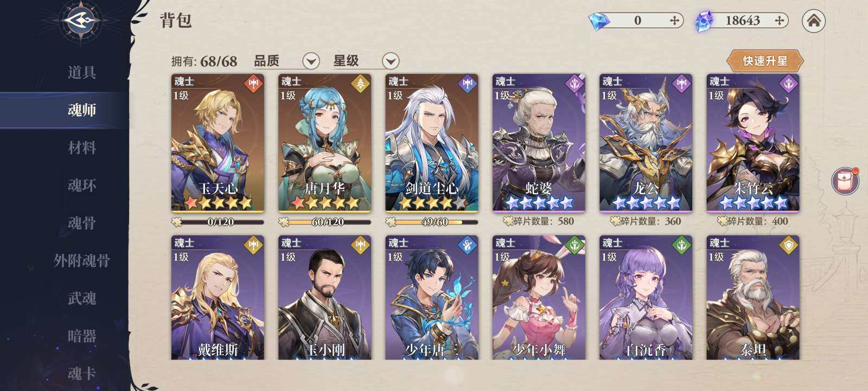Go to the 暗器 tab

tap(82, 336)
